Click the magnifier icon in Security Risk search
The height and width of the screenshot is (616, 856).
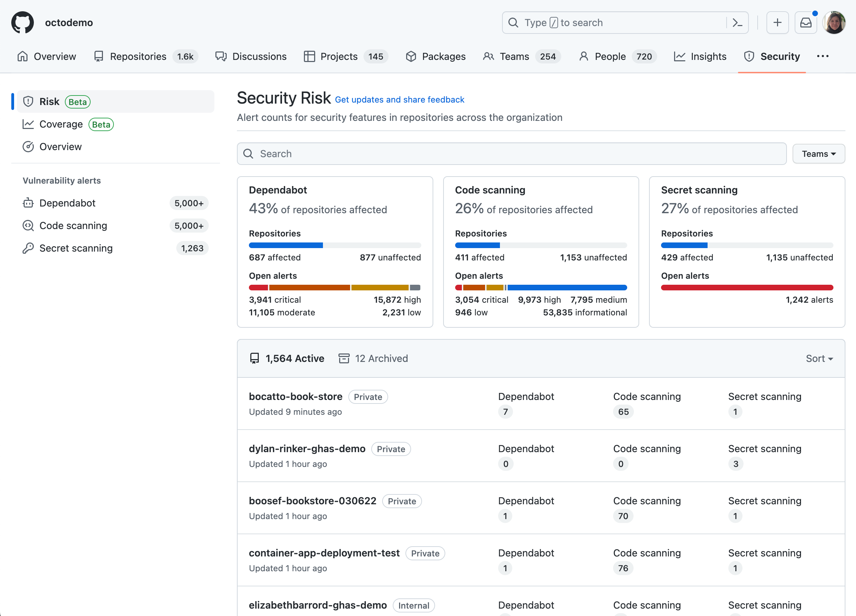click(x=248, y=154)
